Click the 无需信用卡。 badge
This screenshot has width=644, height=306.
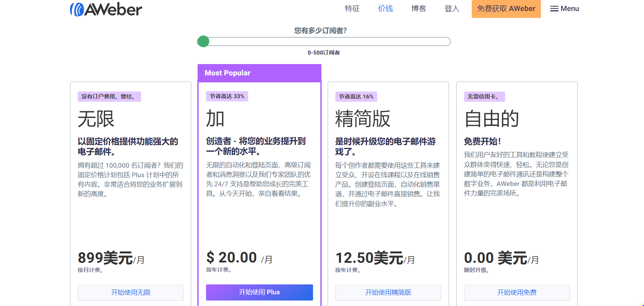click(x=484, y=97)
